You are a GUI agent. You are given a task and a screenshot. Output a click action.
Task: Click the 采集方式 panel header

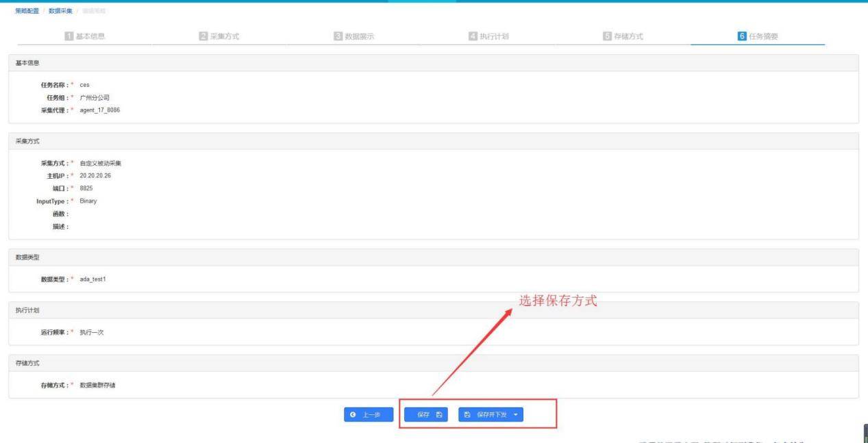[x=27, y=140]
